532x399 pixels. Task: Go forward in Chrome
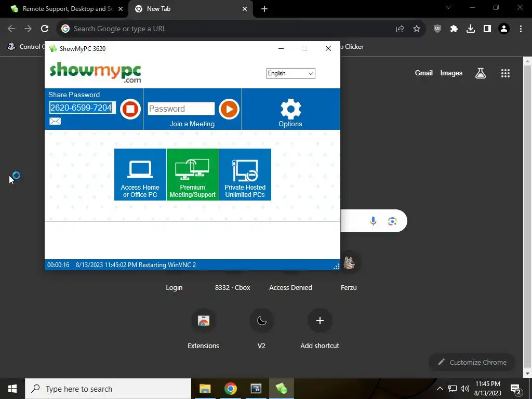point(28,29)
